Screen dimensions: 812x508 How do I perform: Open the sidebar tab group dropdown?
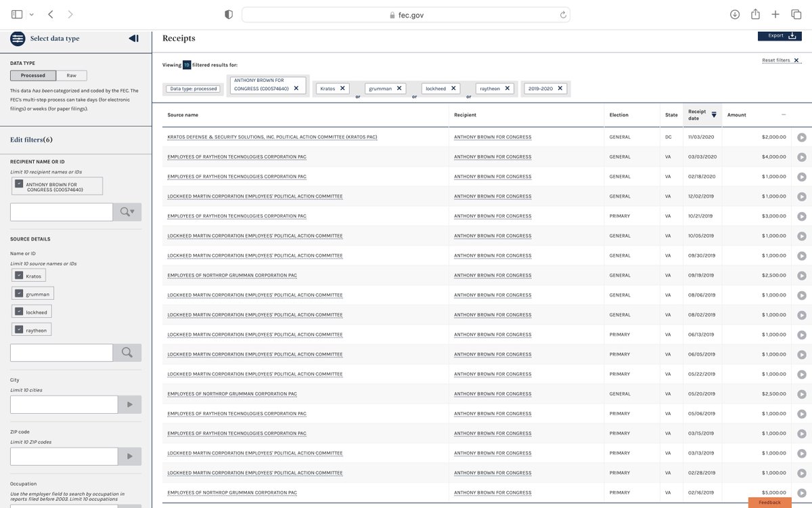click(31, 14)
